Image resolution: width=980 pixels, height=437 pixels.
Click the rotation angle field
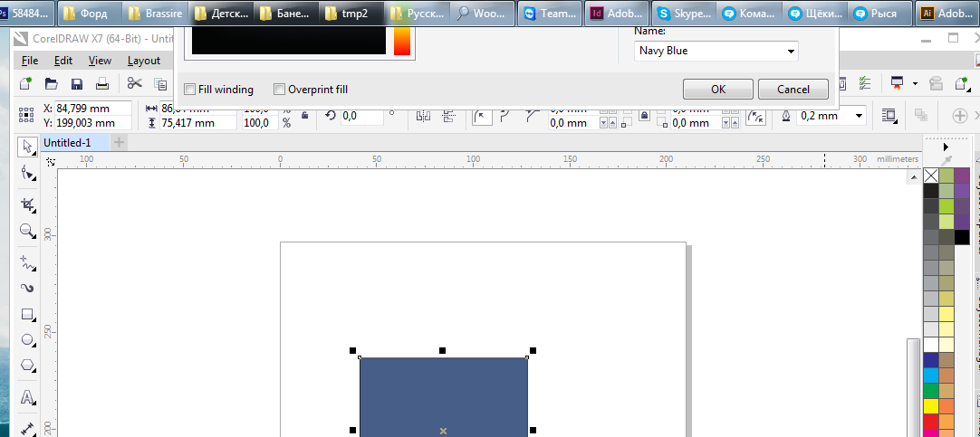click(362, 116)
